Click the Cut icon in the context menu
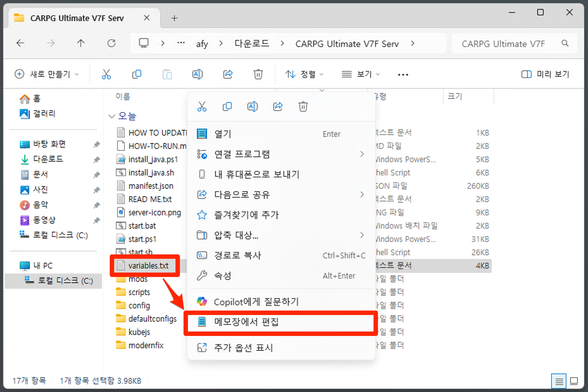Image resolution: width=588 pixels, height=392 pixels. (202, 107)
